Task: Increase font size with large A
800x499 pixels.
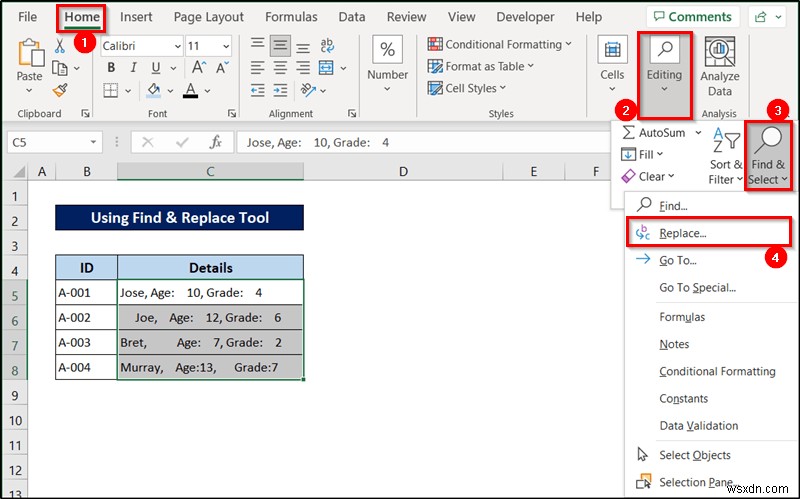Action: pos(198,67)
